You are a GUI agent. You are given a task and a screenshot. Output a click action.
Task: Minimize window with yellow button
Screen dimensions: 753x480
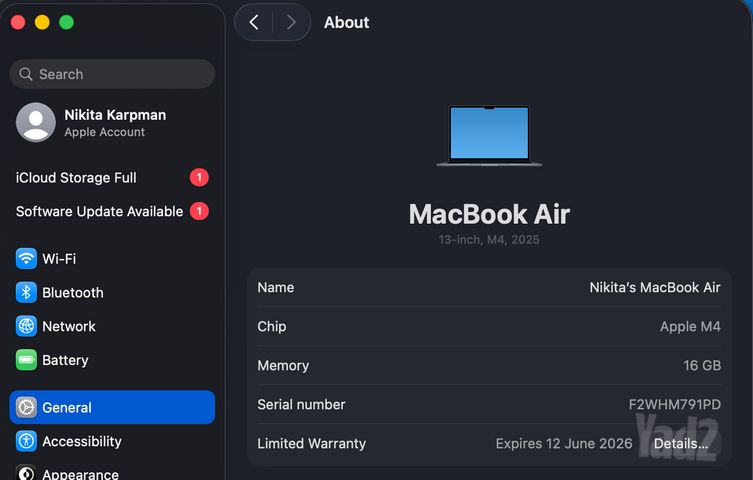42,22
